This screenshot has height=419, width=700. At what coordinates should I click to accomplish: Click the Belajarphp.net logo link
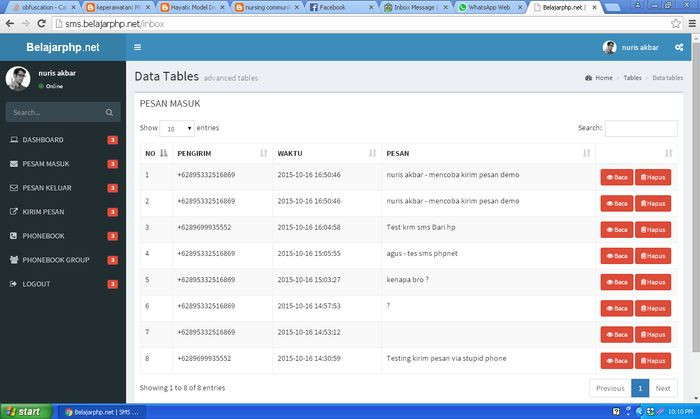click(x=63, y=47)
